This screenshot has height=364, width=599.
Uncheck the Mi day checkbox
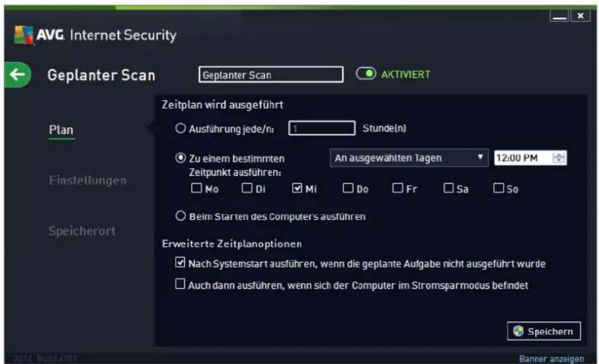[297, 188]
